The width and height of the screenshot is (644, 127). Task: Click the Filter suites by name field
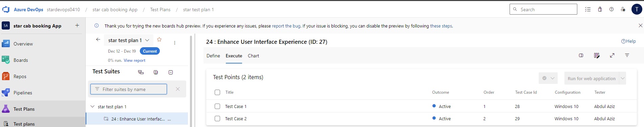point(129,89)
